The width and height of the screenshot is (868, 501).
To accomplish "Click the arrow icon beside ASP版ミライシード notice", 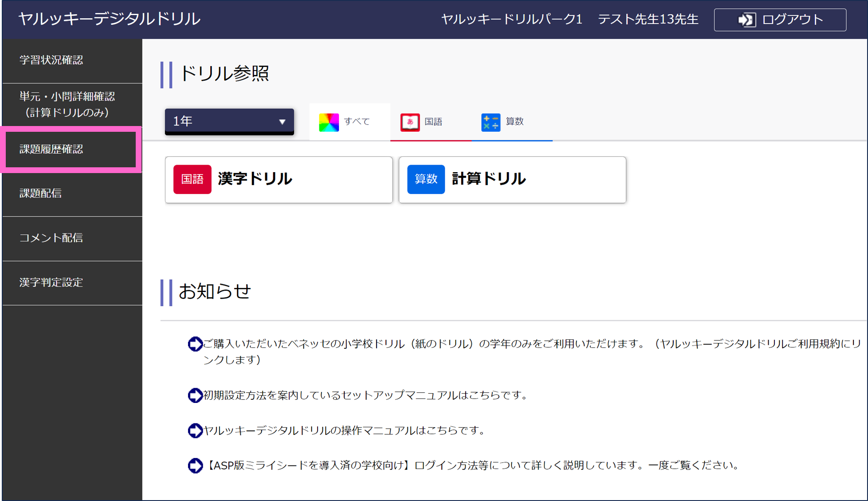I will (x=194, y=465).
